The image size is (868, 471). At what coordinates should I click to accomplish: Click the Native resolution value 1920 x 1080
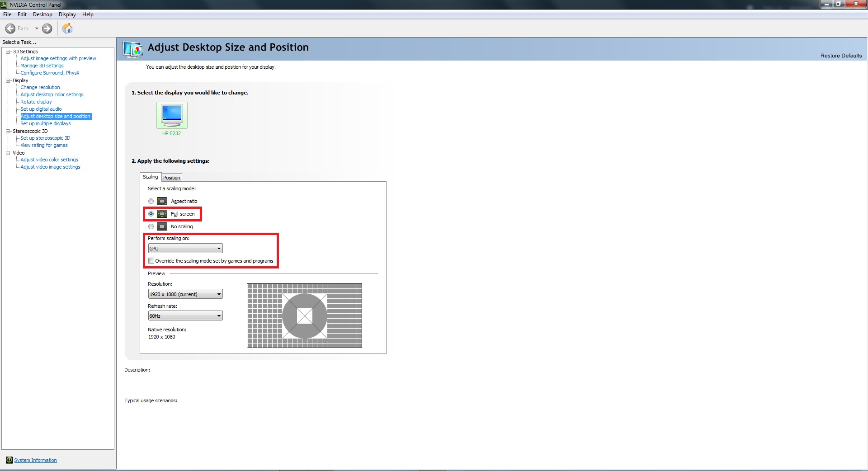(162, 337)
